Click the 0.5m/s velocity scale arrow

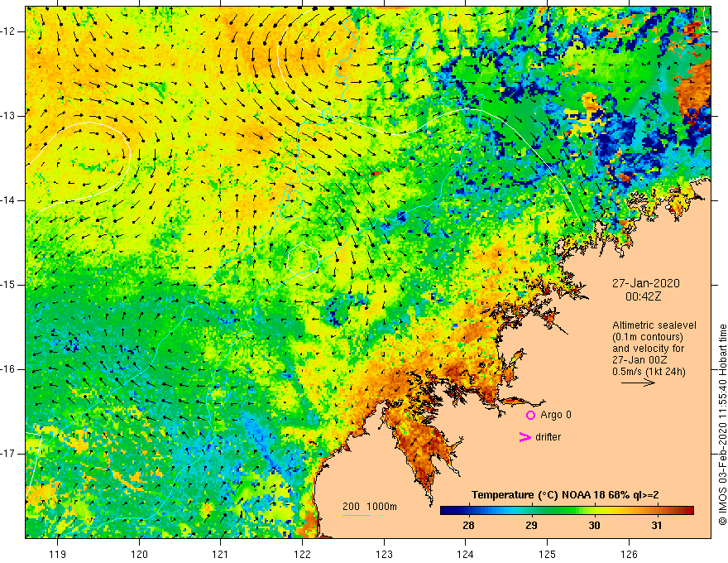pyautogui.click(x=638, y=383)
